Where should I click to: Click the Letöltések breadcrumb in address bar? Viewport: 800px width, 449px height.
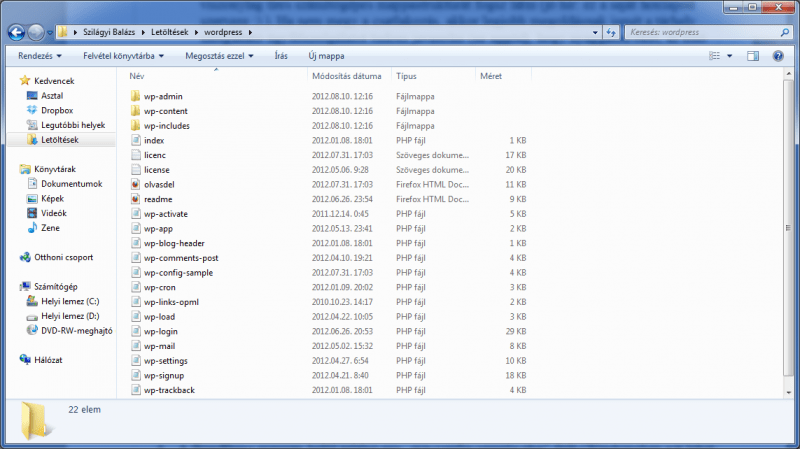click(169, 32)
